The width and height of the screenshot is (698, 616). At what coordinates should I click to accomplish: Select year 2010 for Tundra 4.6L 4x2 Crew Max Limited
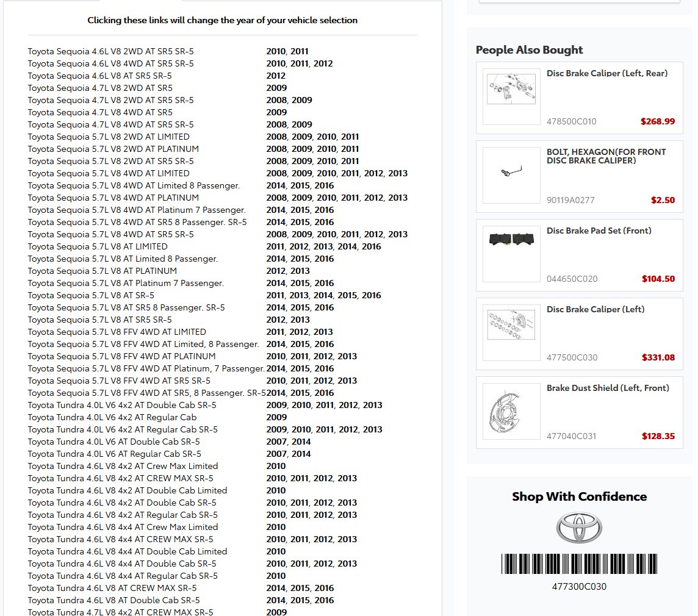pos(276,467)
